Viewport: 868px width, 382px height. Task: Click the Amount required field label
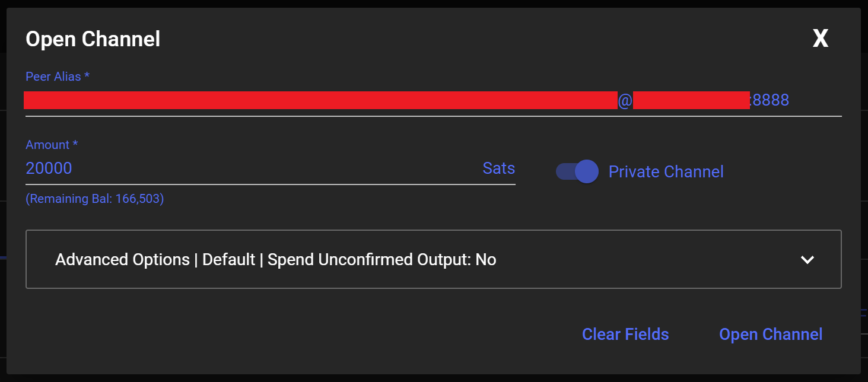pos(52,144)
